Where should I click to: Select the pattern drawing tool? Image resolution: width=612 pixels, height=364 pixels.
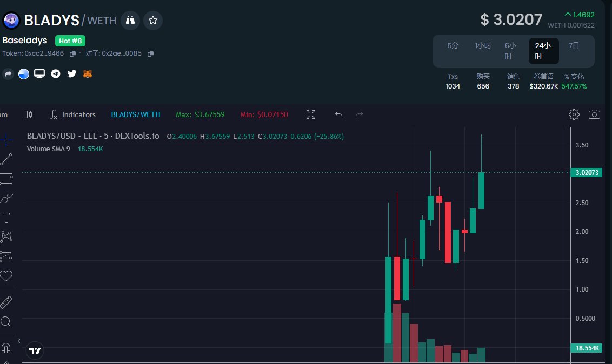pos(6,237)
